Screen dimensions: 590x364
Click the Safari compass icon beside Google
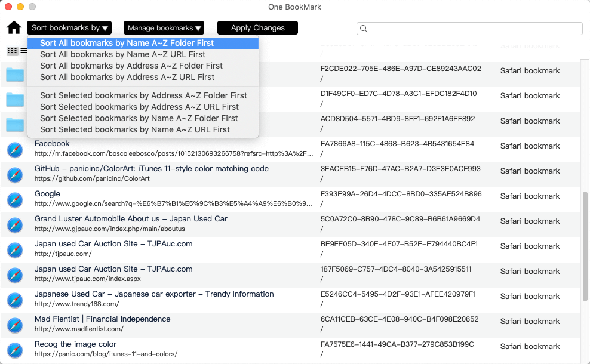[x=14, y=200]
